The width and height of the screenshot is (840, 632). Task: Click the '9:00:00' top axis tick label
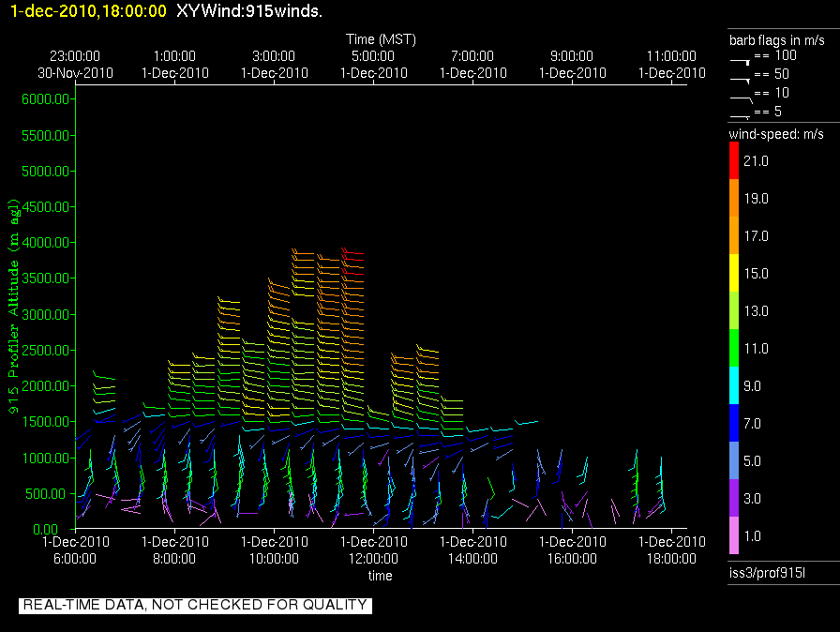click(x=572, y=56)
